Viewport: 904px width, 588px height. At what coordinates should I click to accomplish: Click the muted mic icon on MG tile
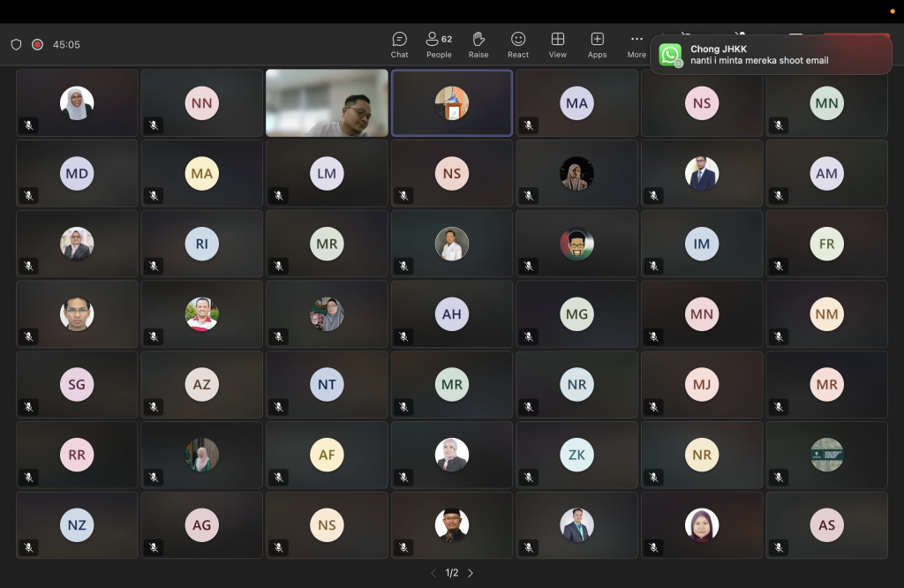pos(528,336)
